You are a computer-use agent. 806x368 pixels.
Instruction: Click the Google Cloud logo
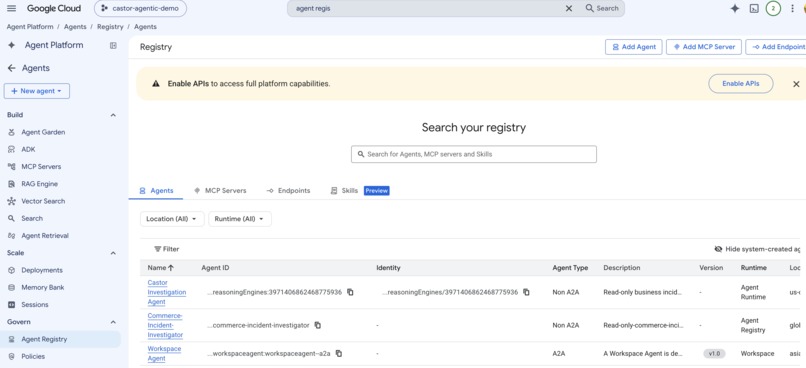coord(53,8)
